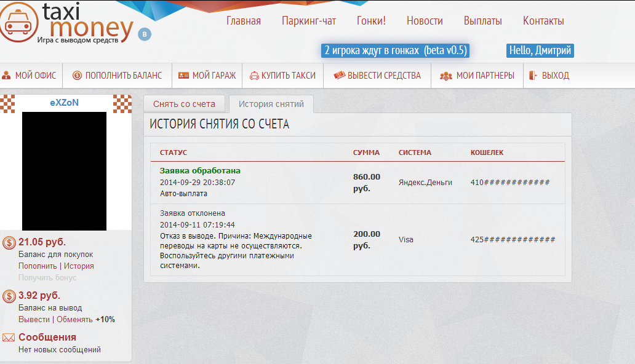Click the people icon beside Мои партнеры

pos(446,76)
